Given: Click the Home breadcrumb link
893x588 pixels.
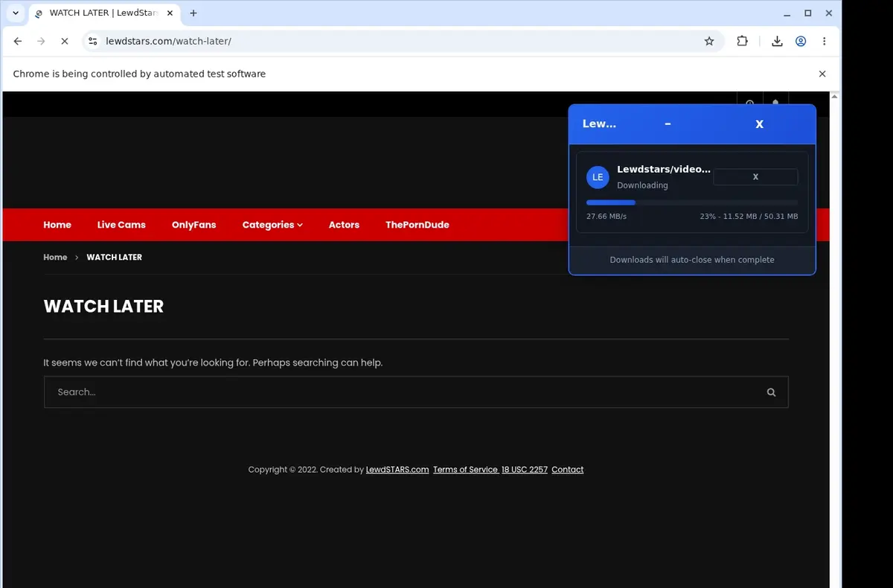Looking at the screenshot, I should pyautogui.click(x=55, y=257).
